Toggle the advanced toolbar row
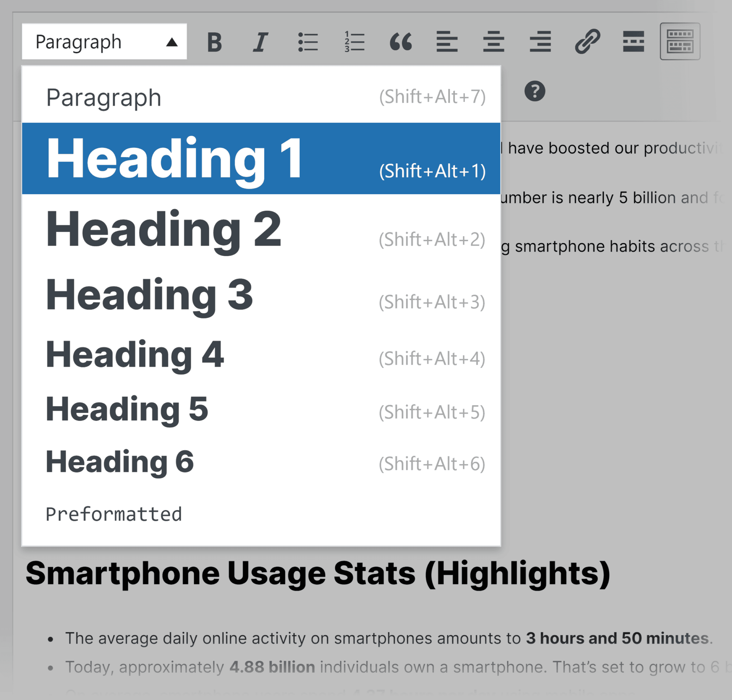The image size is (732, 700). [x=680, y=42]
